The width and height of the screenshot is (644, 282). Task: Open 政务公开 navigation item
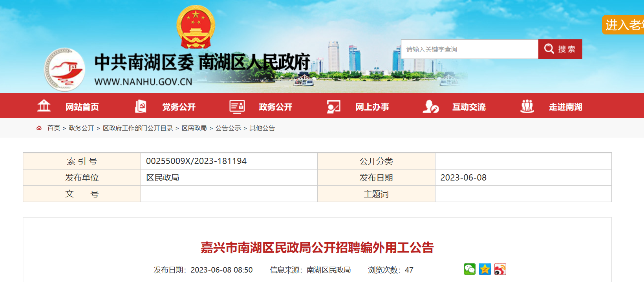pyautogui.click(x=276, y=107)
